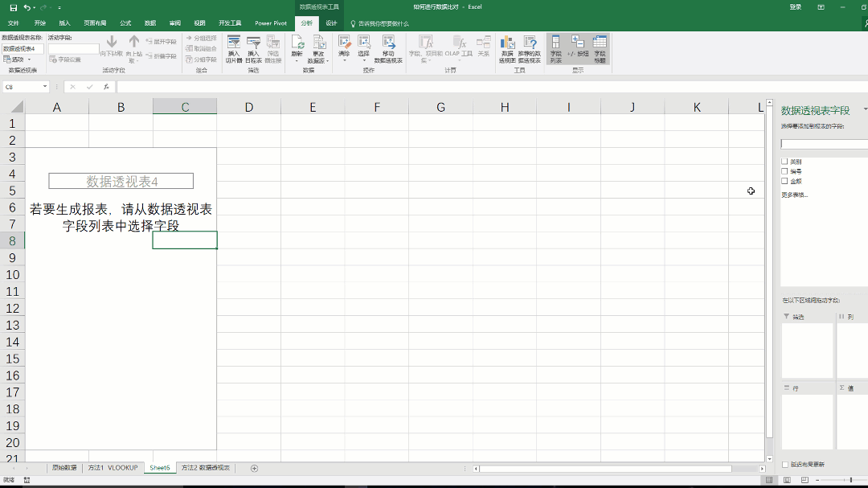868x488 pixels.
Task: Click the zoom slider in status bar
Action: click(850, 480)
